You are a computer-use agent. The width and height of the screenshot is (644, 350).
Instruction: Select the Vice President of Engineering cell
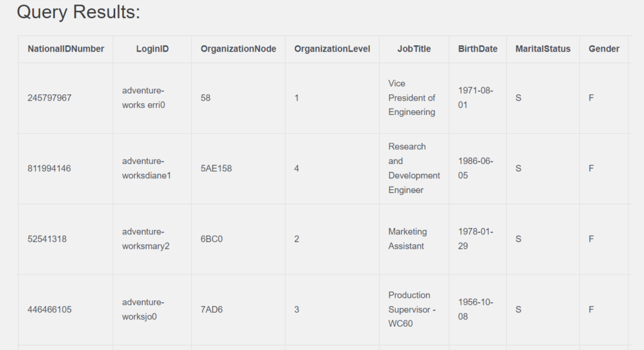(x=412, y=98)
